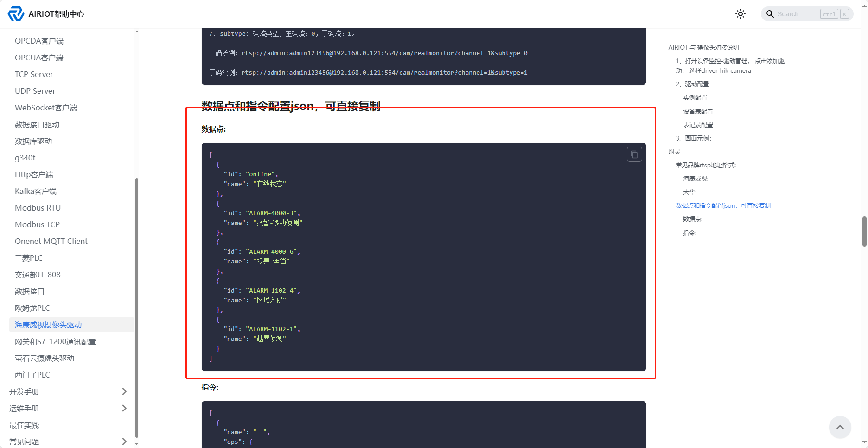Open the OPCUA客户端 page
The image size is (868, 448).
(x=39, y=58)
